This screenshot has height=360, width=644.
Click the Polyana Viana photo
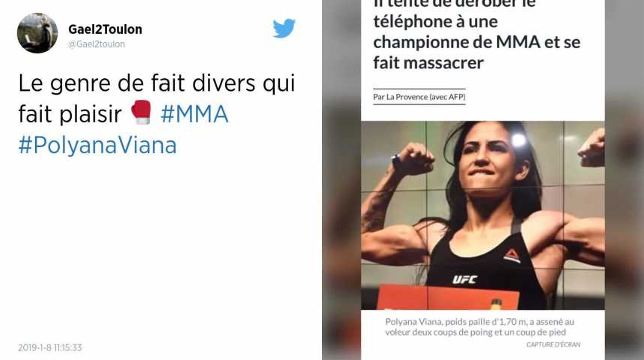point(482,215)
